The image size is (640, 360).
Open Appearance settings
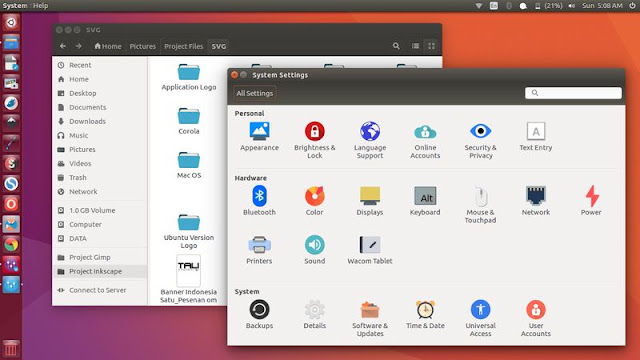(x=259, y=137)
